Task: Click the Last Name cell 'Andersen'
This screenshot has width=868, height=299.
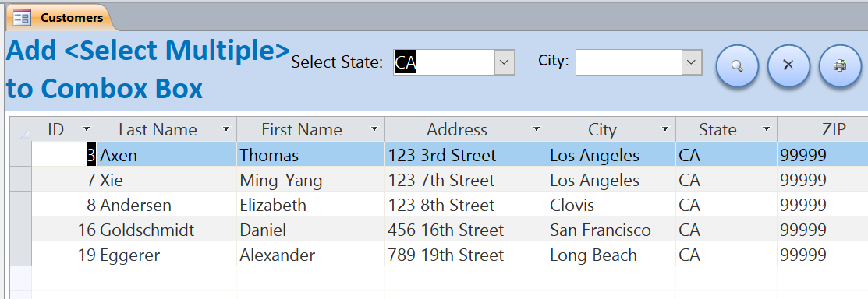Action: [167, 205]
